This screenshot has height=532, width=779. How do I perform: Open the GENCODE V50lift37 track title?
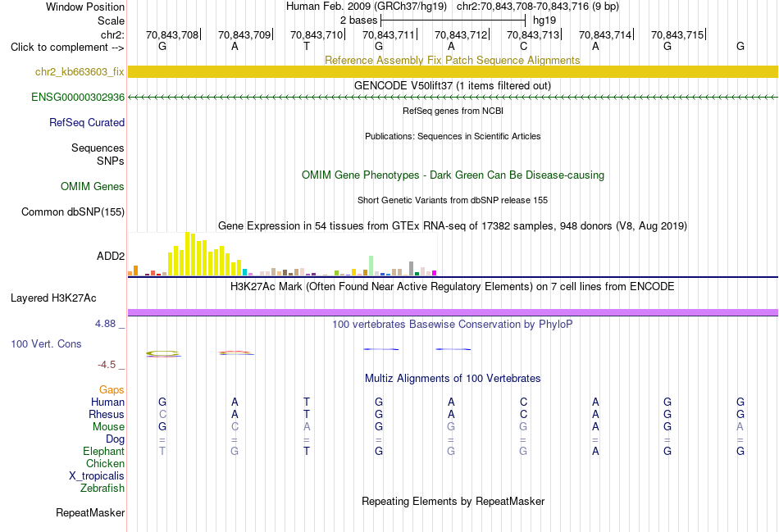452,85
